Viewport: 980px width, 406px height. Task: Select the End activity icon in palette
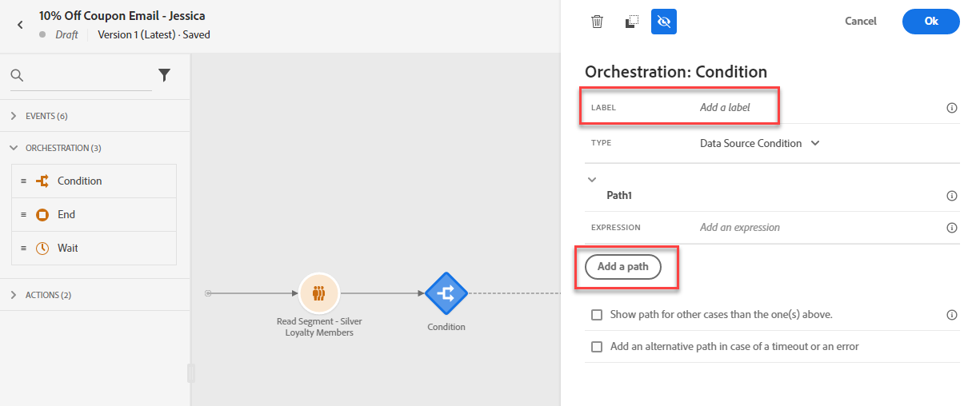(x=43, y=214)
